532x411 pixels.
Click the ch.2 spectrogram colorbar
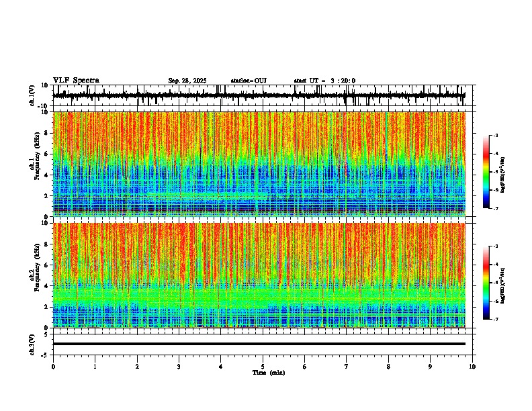point(486,283)
